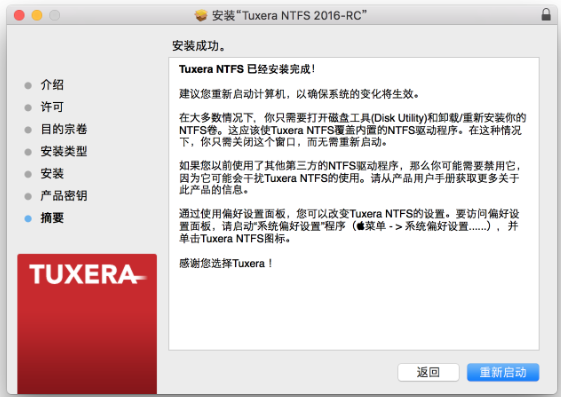The image size is (561, 397).
Task: Minimize the installer window with yellow button
Action: [37, 15]
